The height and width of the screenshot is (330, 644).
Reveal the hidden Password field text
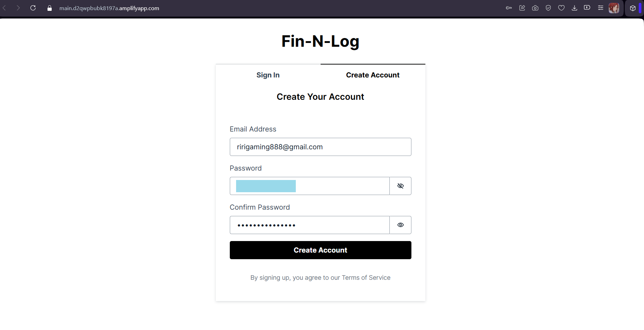coord(400,186)
